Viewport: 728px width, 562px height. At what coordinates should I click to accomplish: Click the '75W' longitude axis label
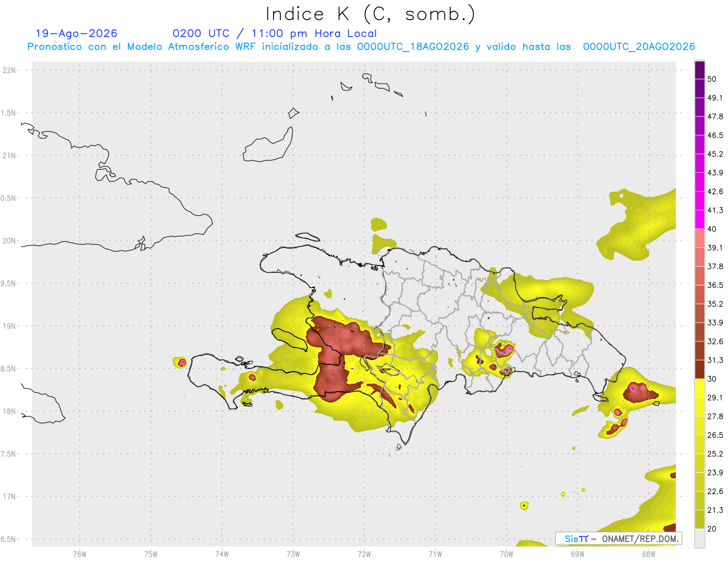click(x=150, y=553)
